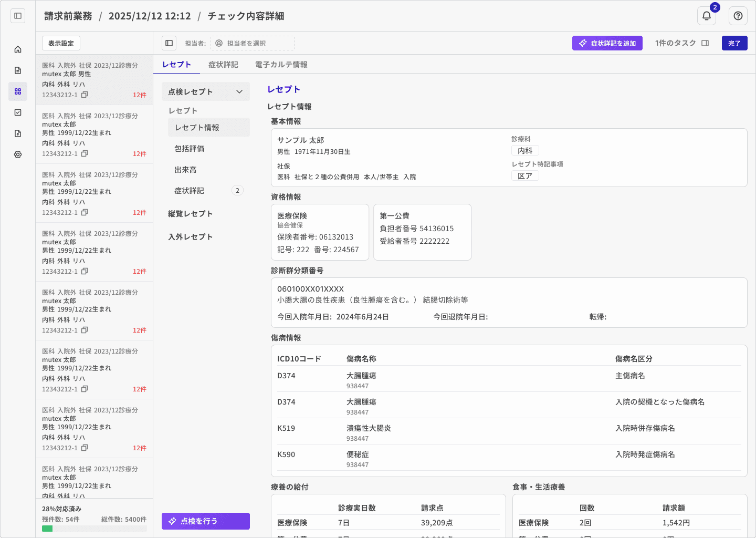Click the 点検を行う button

click(x=206, y=521)
